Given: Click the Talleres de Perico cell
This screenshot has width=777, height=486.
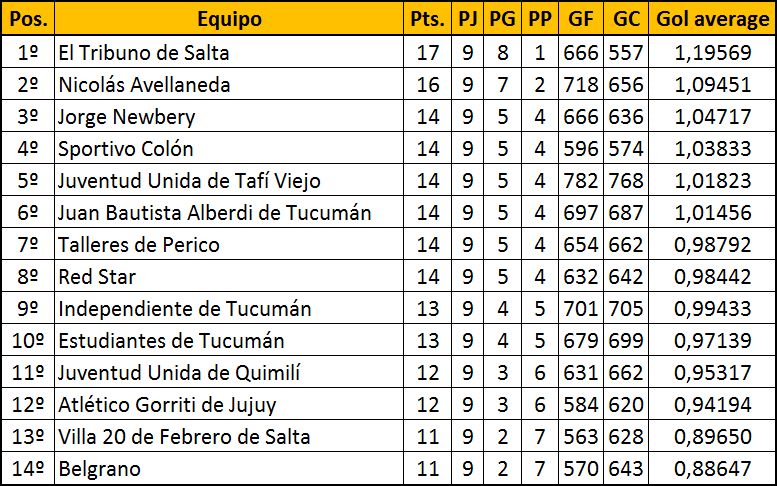Looking at the screenshot, I should [x=139, y=244].
